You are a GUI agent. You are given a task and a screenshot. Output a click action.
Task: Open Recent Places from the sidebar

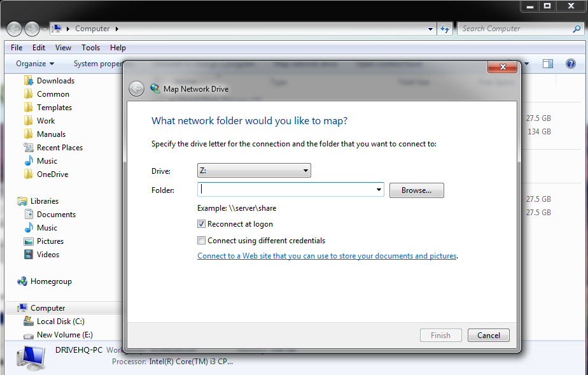(x=59, y=148)
